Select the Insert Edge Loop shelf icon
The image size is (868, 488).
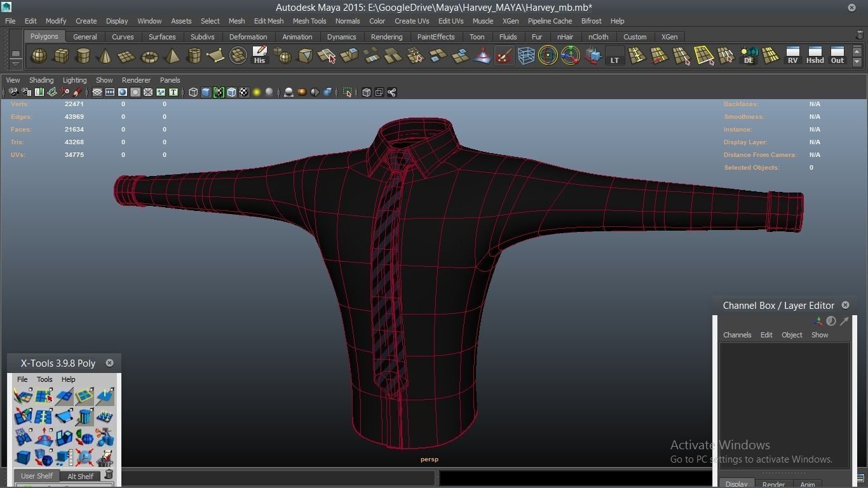[637, 56]
